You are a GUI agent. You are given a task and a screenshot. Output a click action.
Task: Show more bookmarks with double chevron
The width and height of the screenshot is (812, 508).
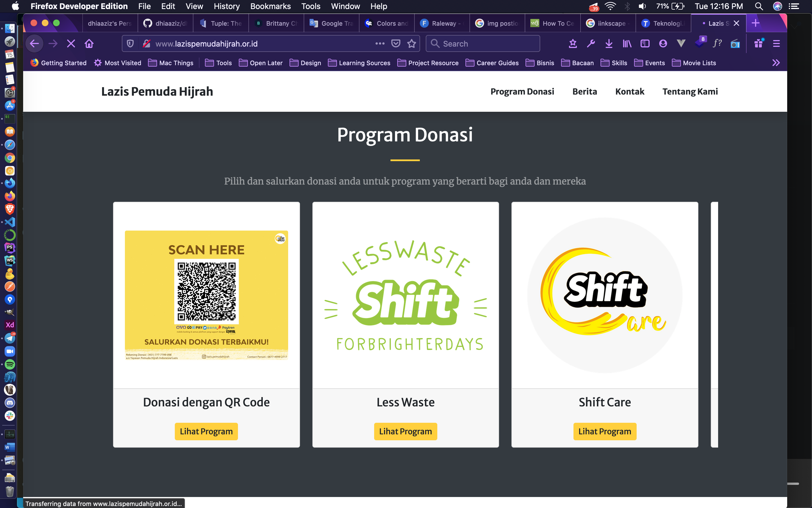pos(776,63)
